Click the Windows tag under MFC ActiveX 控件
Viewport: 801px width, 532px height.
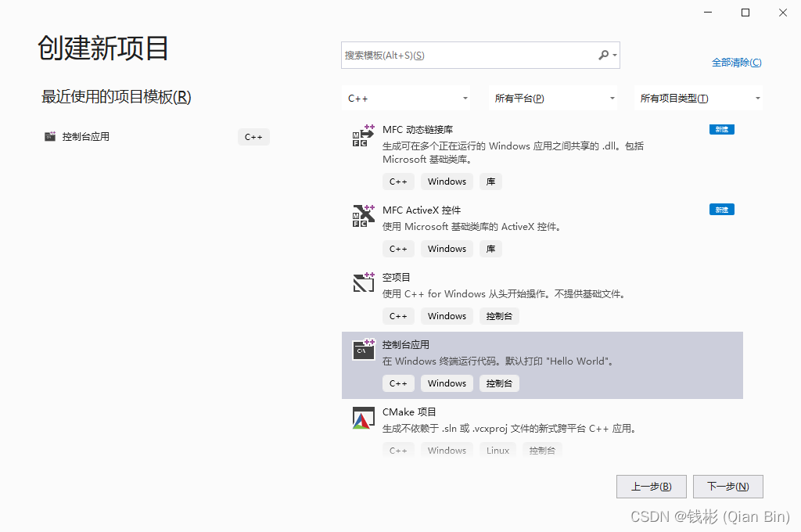point(447,249)
